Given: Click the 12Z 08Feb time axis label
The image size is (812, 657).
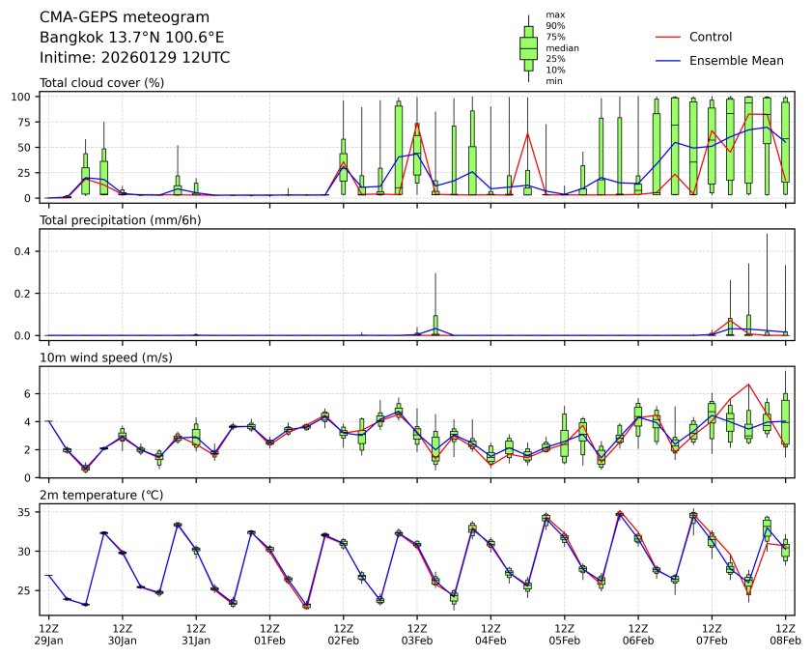Looking at the screenshot, I should [785, 633].
